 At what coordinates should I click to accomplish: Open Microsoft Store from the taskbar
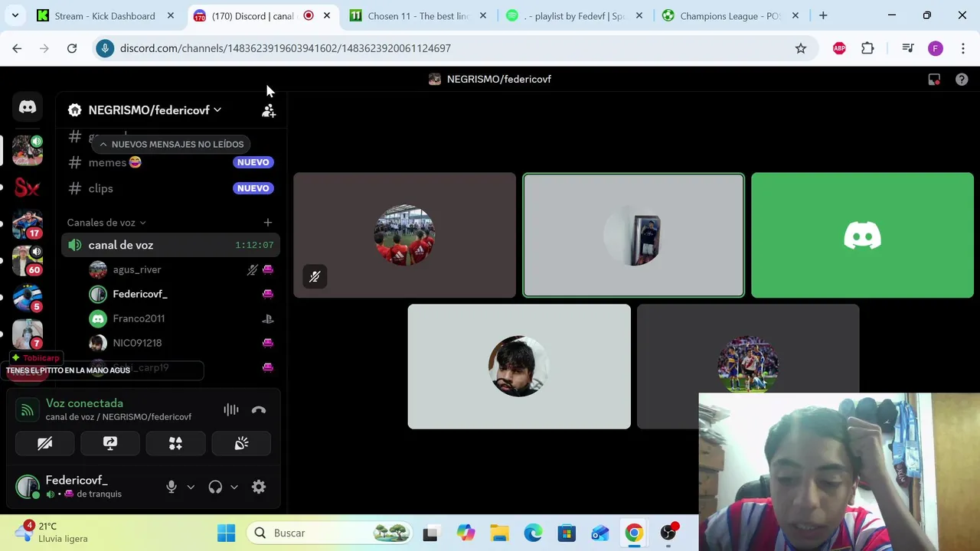[x=567, y=533]
